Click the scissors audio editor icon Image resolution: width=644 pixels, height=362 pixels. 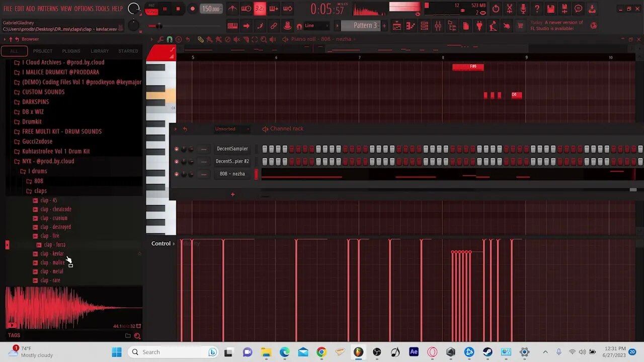510,9
